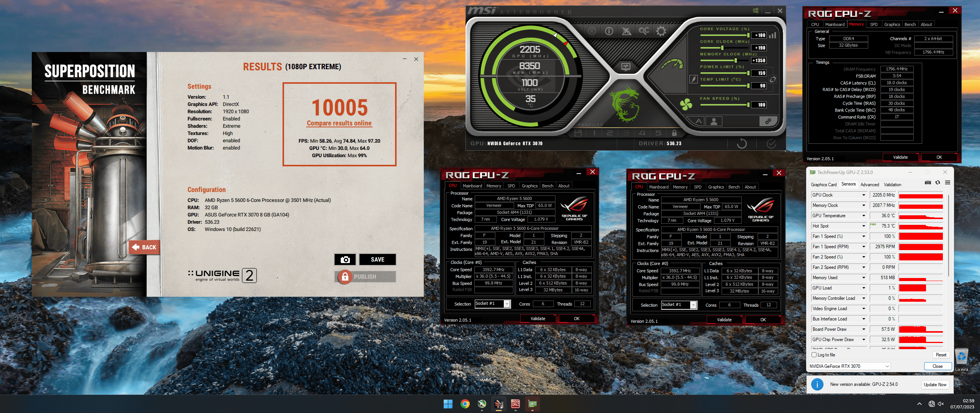
Task: Show hidden system tray icons chevron
Action: click(x=919, y=404)
